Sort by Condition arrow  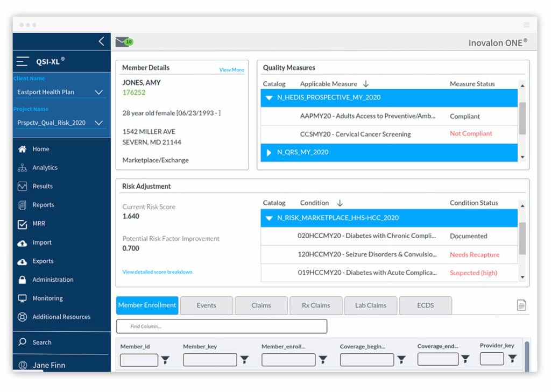coord(340,203)
